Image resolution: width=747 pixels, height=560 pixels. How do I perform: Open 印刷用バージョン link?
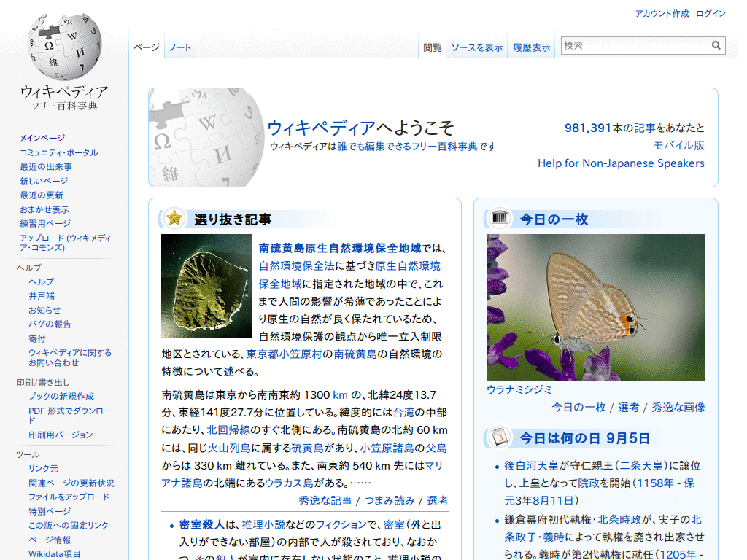(x=61, y=435)
